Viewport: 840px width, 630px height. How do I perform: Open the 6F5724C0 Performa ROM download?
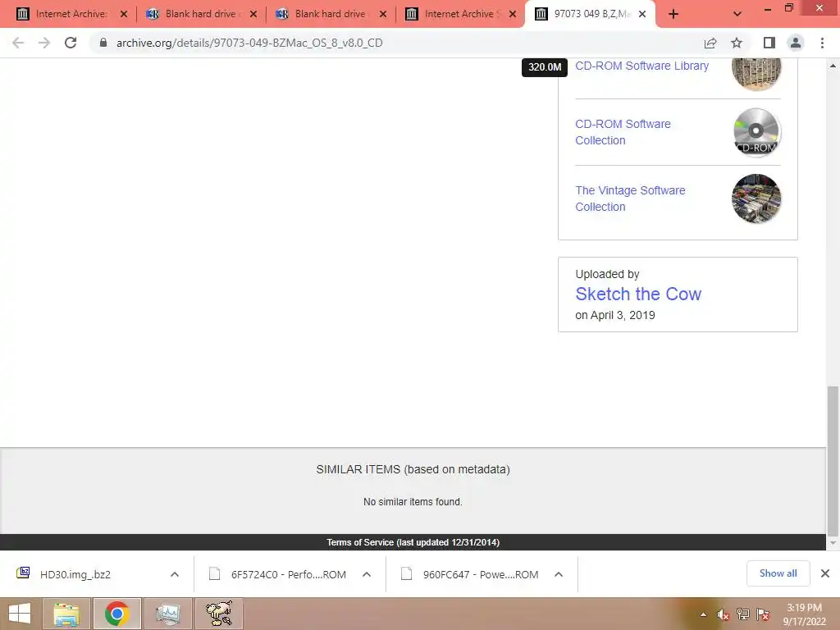[288, 574]
